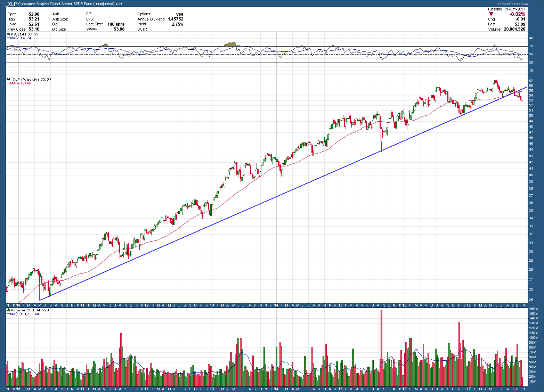Viewport: 544px width, 392px height.
Task: Click the red down-arrow change indicator
Action: [491, 14]
